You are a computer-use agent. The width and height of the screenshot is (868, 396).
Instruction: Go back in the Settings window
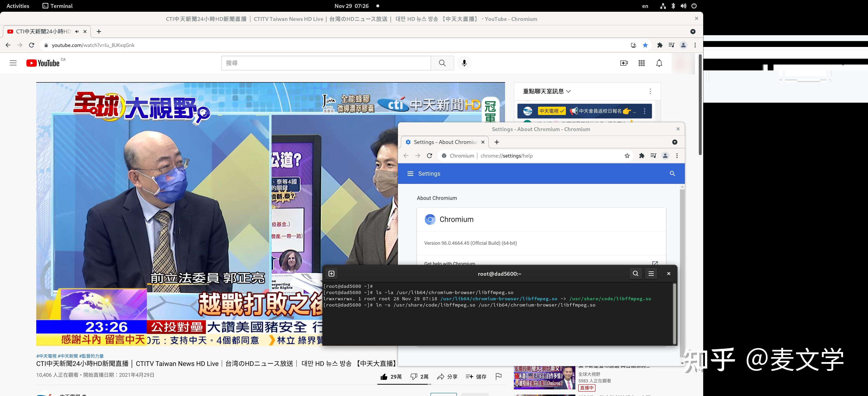coord(406,155)
